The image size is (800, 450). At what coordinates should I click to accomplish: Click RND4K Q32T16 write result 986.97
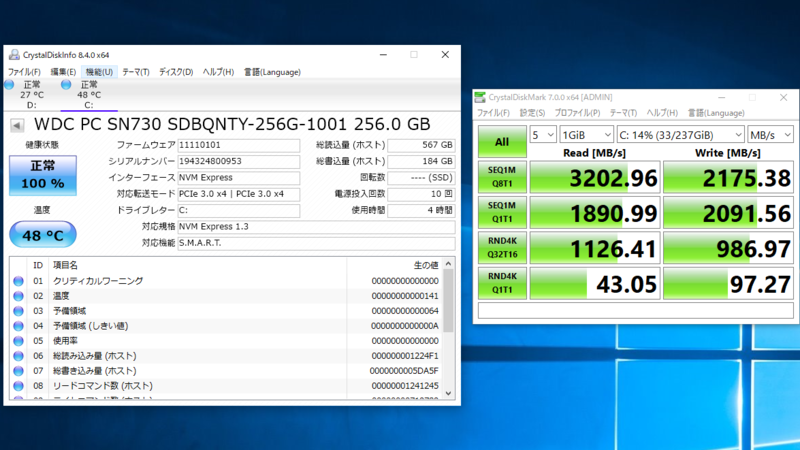click(728, 247)
